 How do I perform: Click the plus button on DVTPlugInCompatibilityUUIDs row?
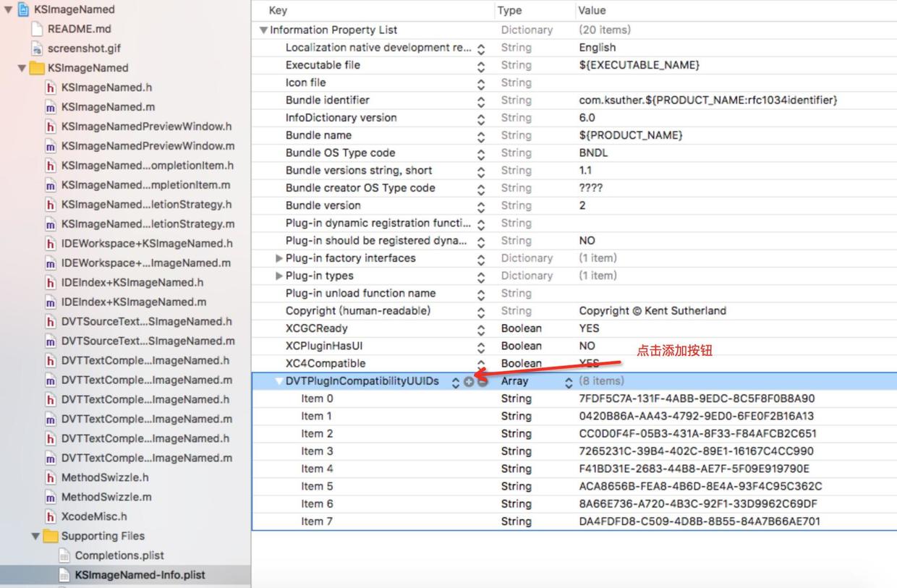[469, 382]
